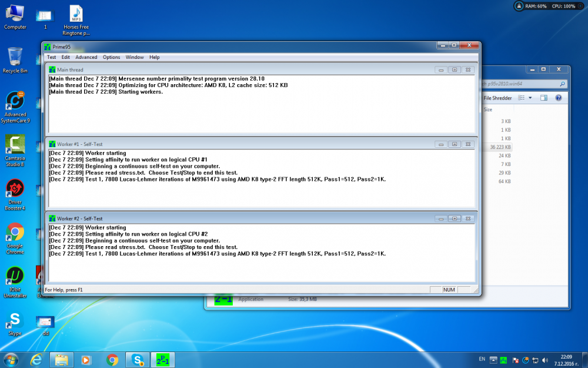Click the 'Starting workers.' log line
This screenshot has height=368, width=588.
[106, 92]
